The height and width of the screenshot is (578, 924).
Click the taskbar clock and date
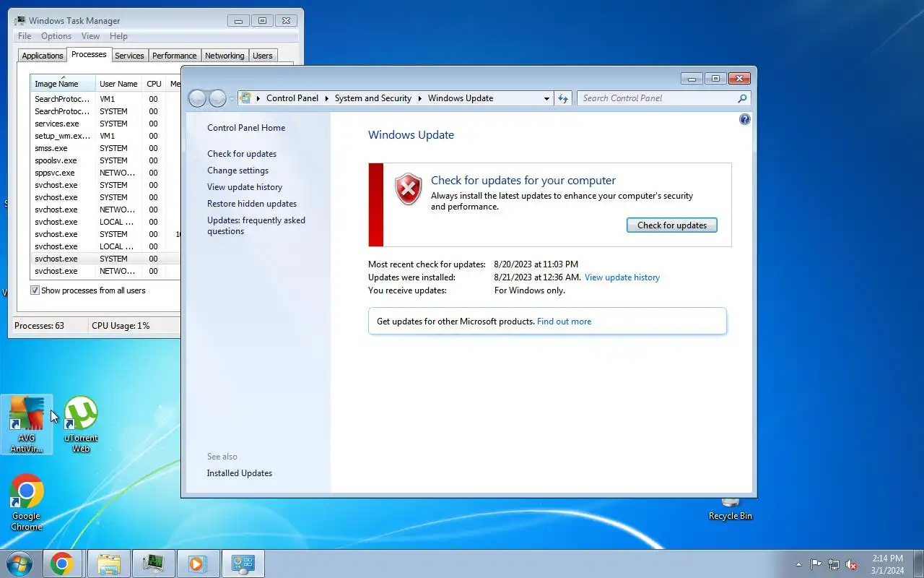887,564
